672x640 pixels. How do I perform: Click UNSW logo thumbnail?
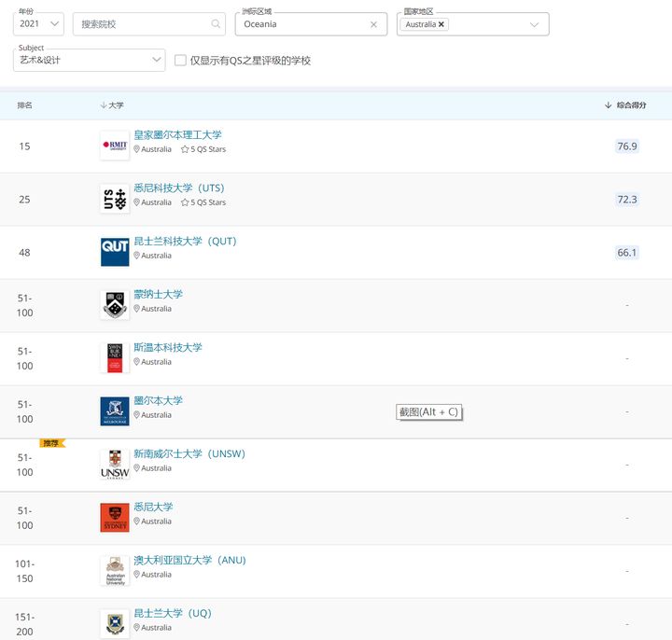coord(115,465)
